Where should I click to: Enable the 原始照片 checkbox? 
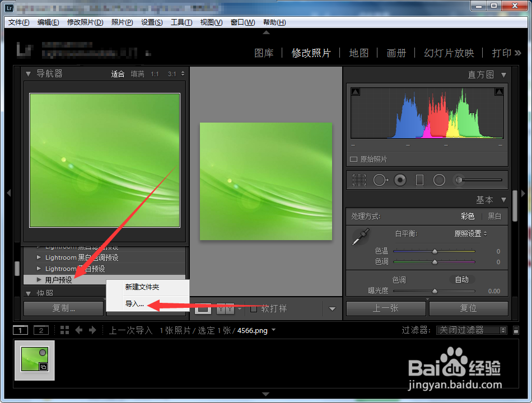pyautogui.click(x=353, y=159)
